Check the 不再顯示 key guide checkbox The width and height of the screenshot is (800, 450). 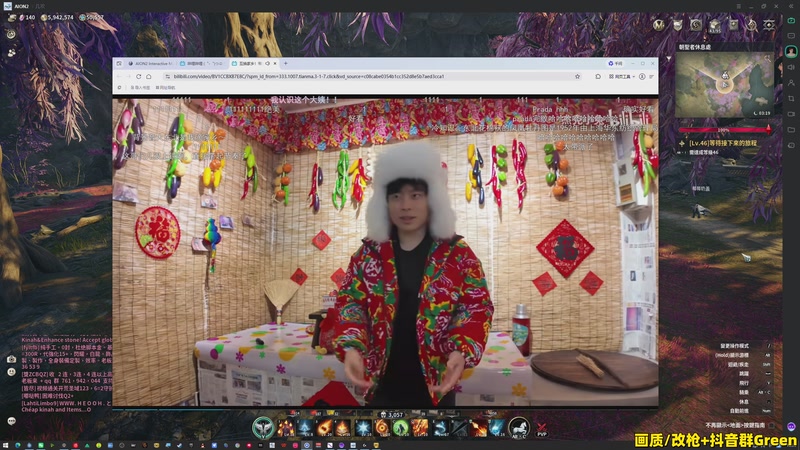click(x=771, y=424)
